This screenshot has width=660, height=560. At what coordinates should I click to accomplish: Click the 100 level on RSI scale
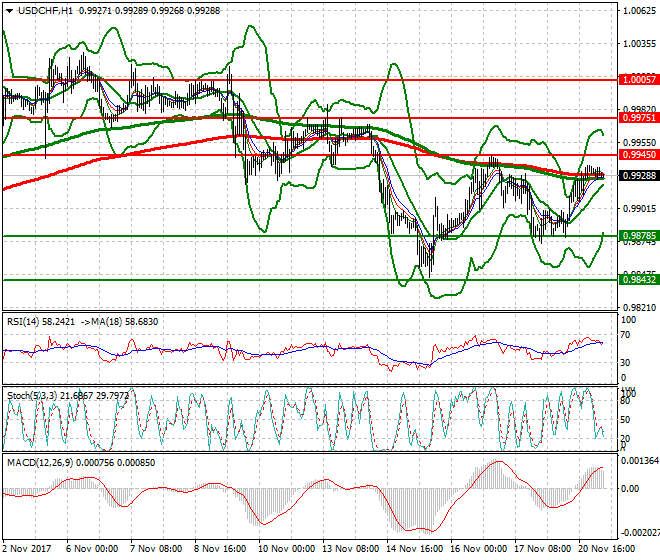(x=630, y=319)
